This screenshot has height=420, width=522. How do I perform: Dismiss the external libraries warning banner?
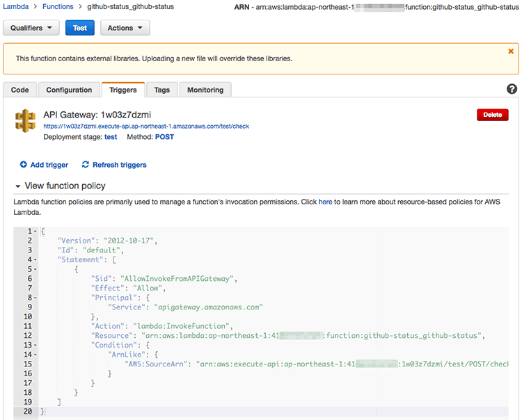click(511, 51)
